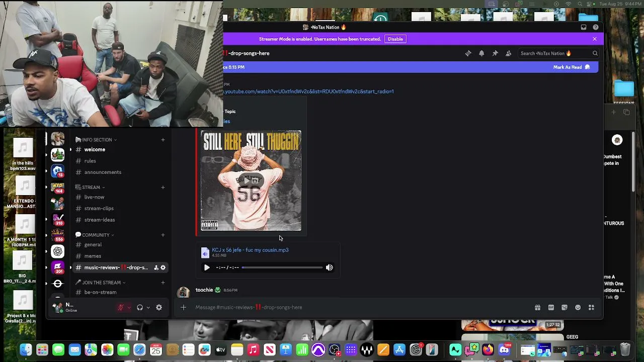The width and height of the screenshot is (644, 362).
Task: Open Firefox in the dock
Action: 488,350
